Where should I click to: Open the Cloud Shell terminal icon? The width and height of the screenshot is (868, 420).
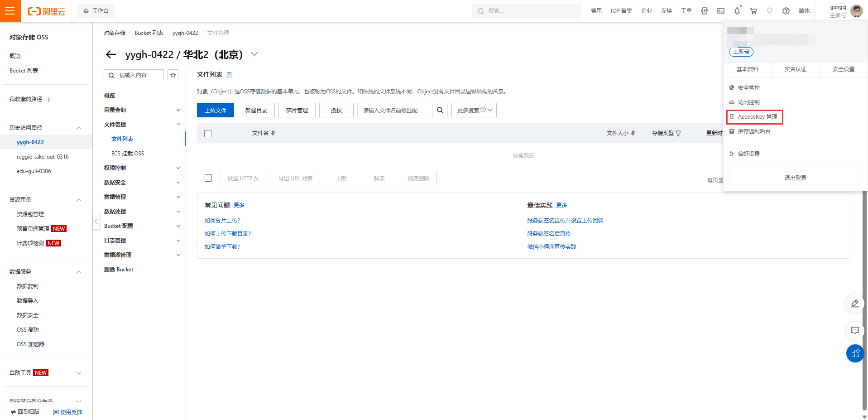click(720, 11)
